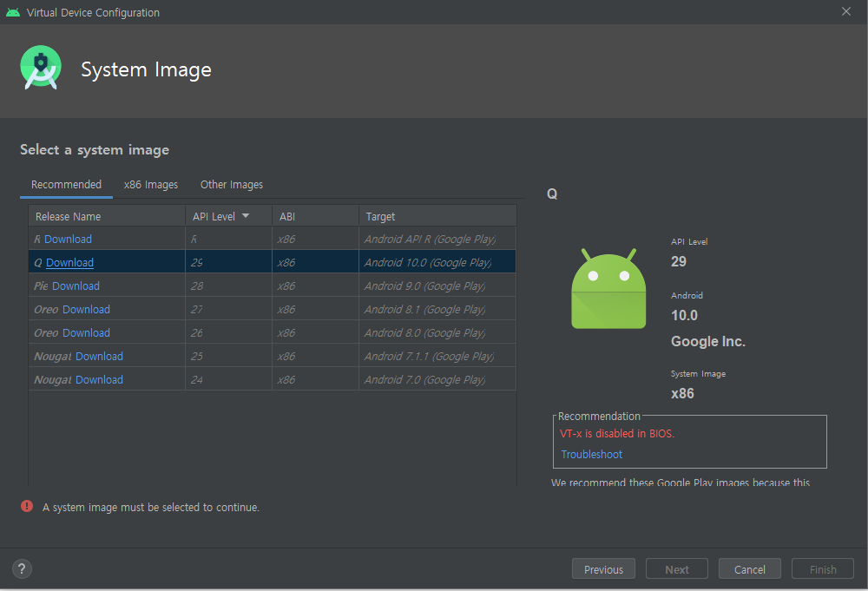Click API level cell 24
Viewport: 868px width, 591px height.
[x=228, y=379]
